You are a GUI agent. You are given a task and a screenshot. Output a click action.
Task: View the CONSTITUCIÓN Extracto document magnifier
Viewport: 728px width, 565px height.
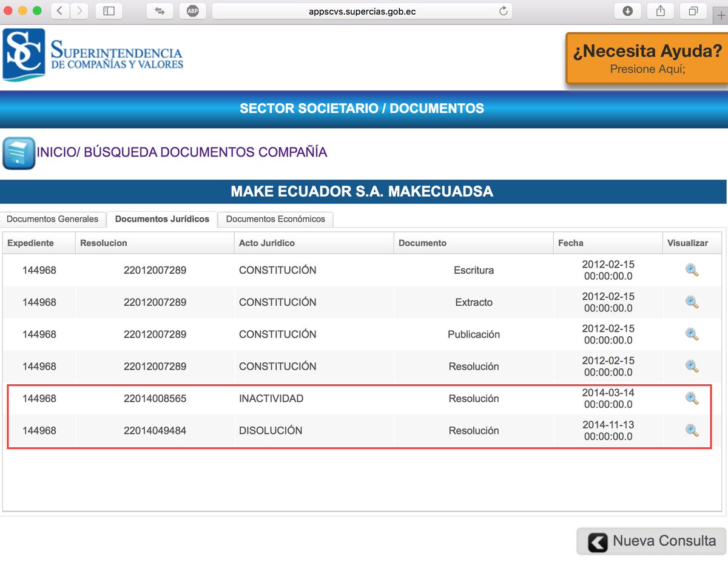692,302
